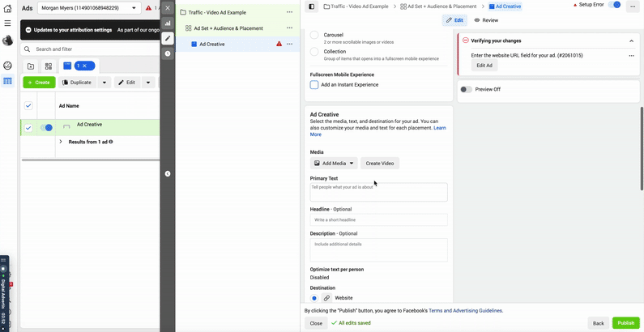This screenshot has height=332, width=644.
Task: Select Ad Set + Audience & Placement item
Action: (228, 28)
